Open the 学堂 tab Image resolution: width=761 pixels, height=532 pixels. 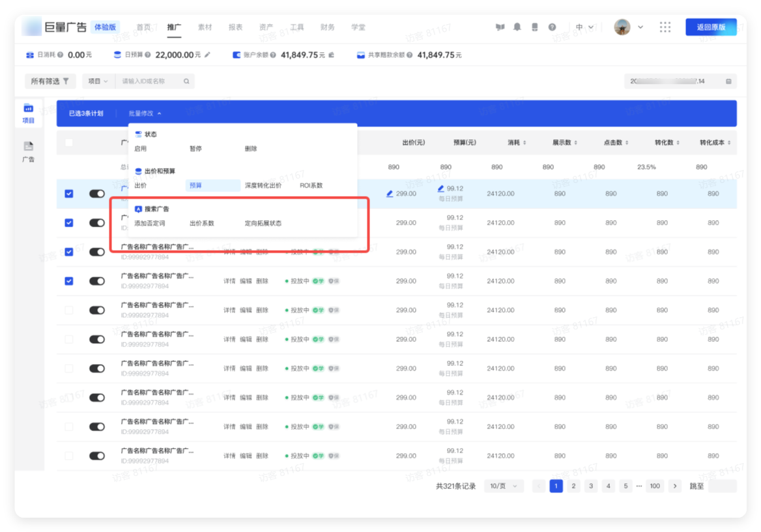(x=358, y=27)
